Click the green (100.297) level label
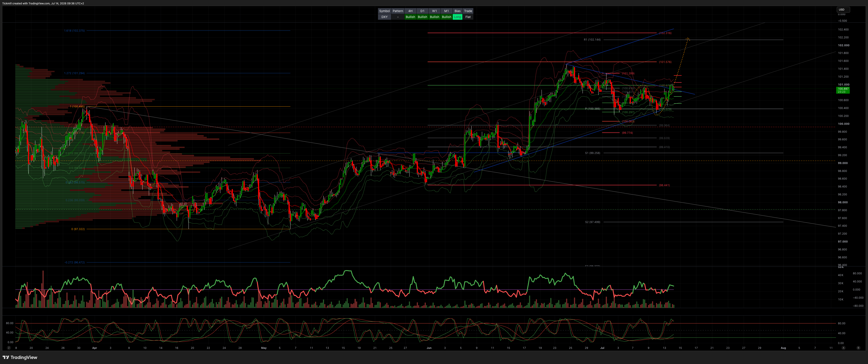Screen dimensions: 868x364 coord(628,112)
